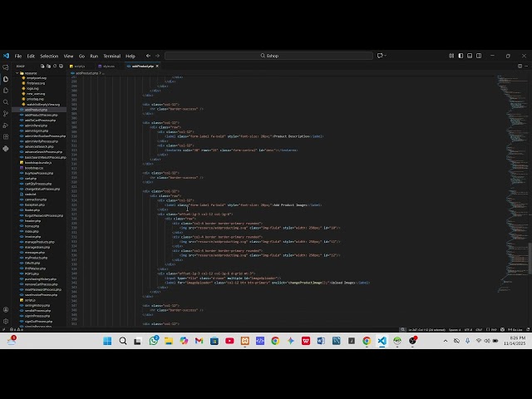Open the Terminal menu
Screen dimensions: 532x399
pos(112,56)
